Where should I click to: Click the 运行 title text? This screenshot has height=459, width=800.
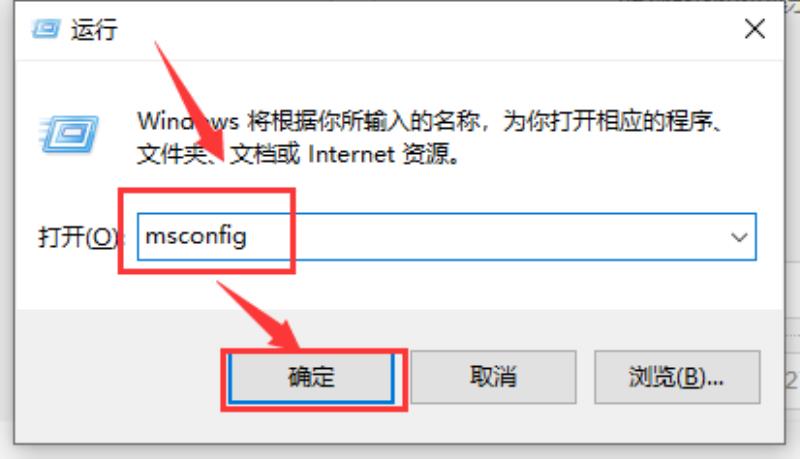(94, 29)
